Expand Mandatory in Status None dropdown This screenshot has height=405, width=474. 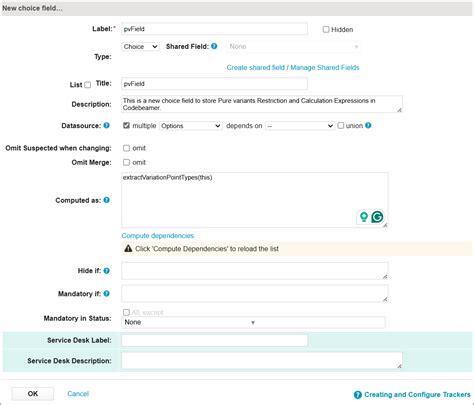[x=253, y=322]
